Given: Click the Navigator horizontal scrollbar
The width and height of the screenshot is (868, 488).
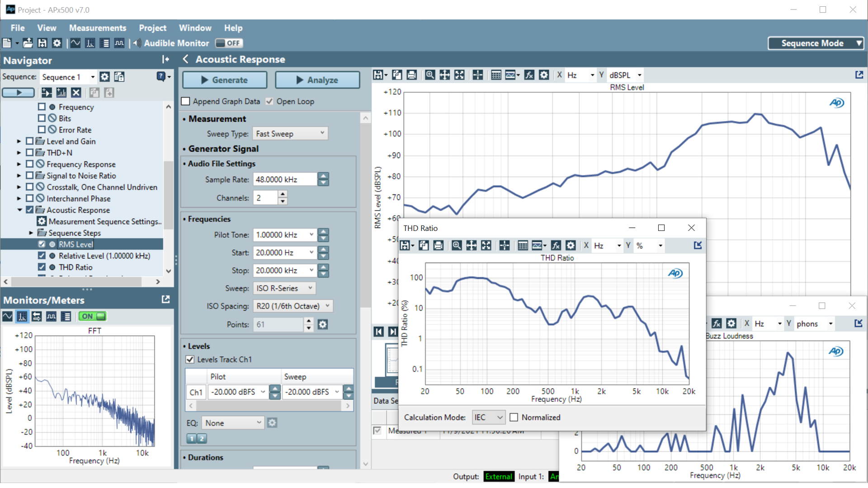Looking at the screenshot, I should click(77, 282).
